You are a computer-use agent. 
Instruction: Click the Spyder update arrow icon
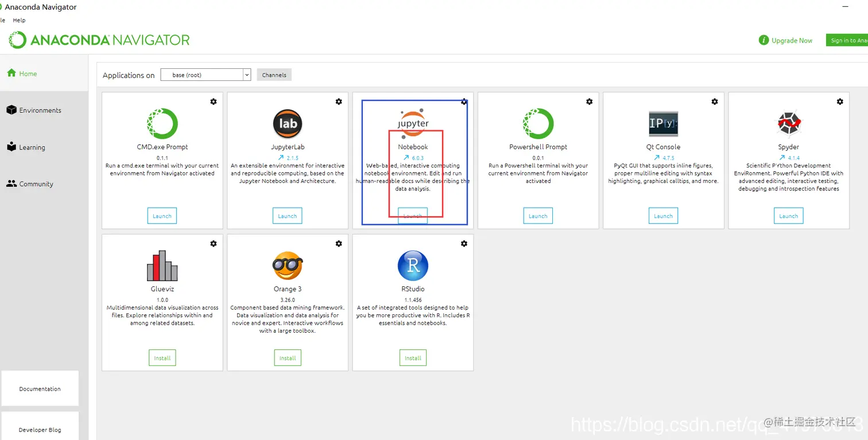[782, 158]
